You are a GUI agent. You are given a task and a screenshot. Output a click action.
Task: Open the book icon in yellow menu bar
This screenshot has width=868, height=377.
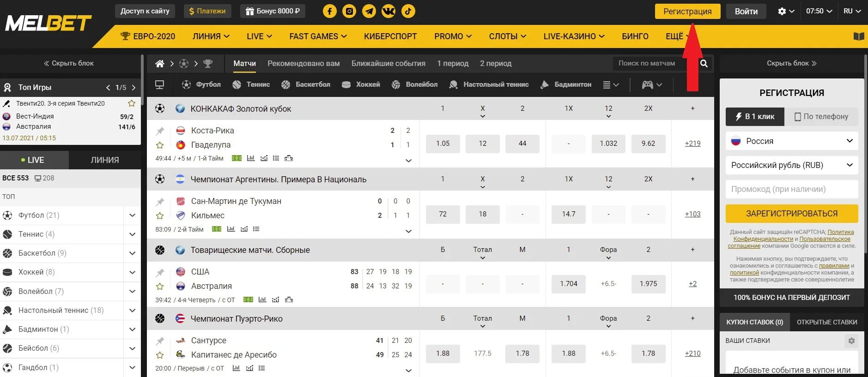coord(859,36)
